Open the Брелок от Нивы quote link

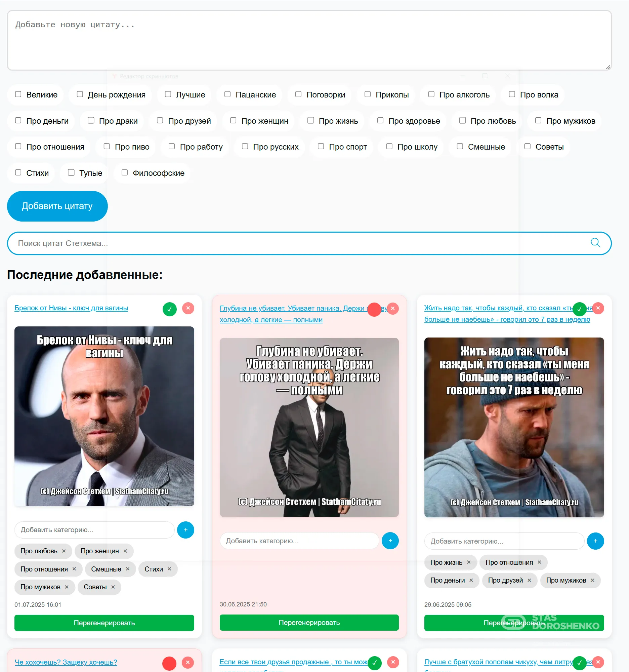(x=71, y=308)
